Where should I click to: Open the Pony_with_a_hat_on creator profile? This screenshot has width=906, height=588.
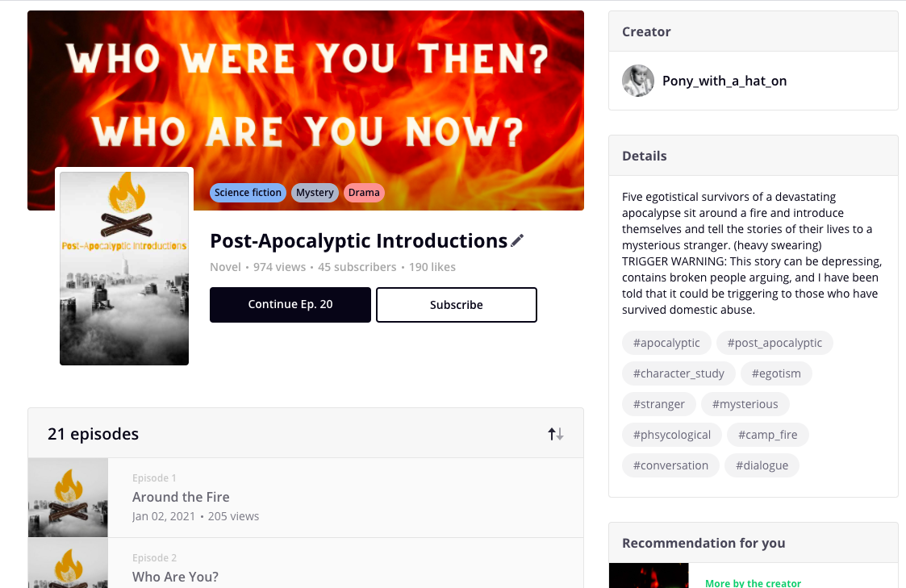pos(724,81)
